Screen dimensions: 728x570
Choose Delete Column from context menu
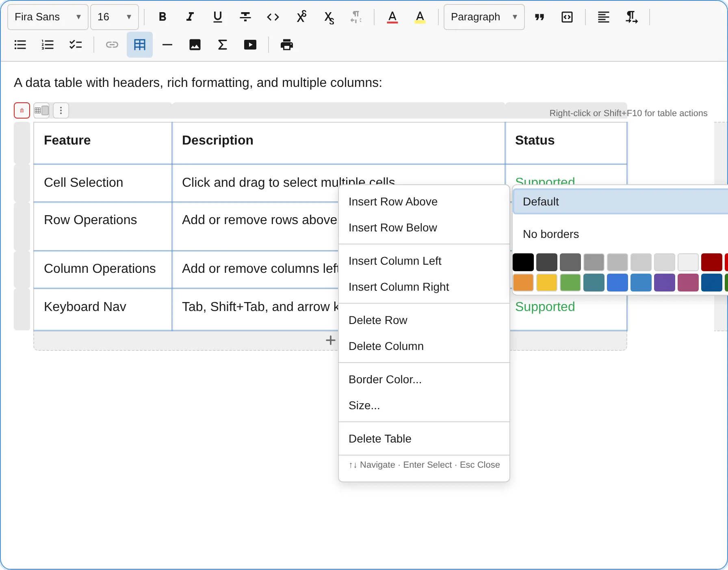424,346
